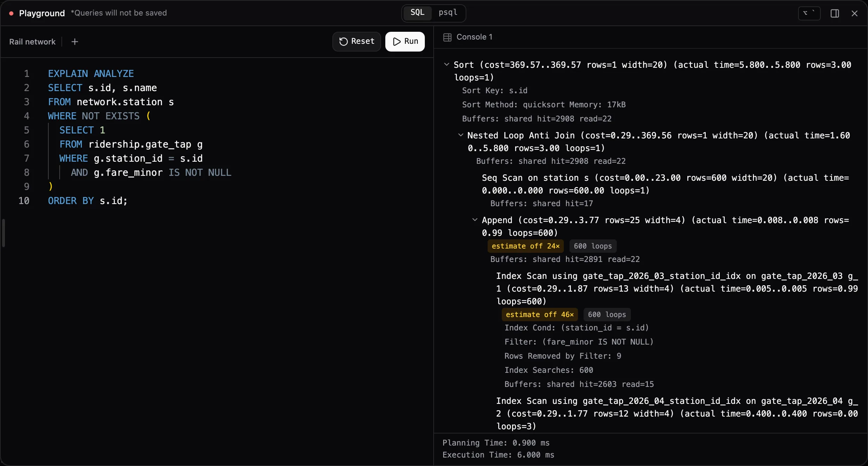This screenshot has height=466, width=868.
Task: Click the 600 loops badge under Index Scan
Action: [607, 315]
